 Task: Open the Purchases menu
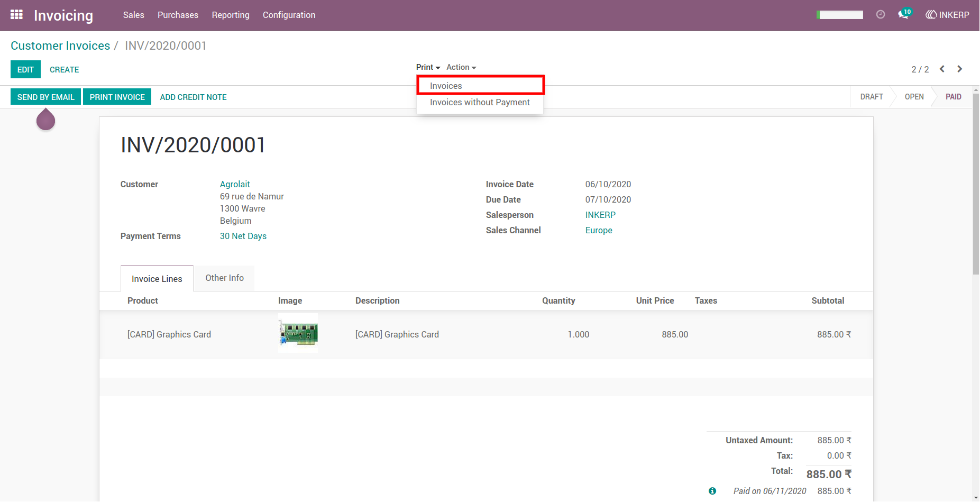[178, 15]
